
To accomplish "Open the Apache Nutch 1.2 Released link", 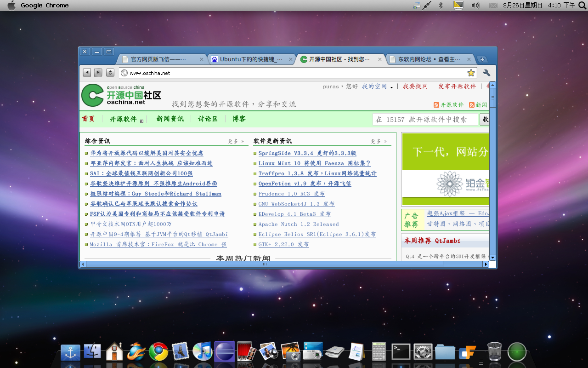I will [299, 224].
